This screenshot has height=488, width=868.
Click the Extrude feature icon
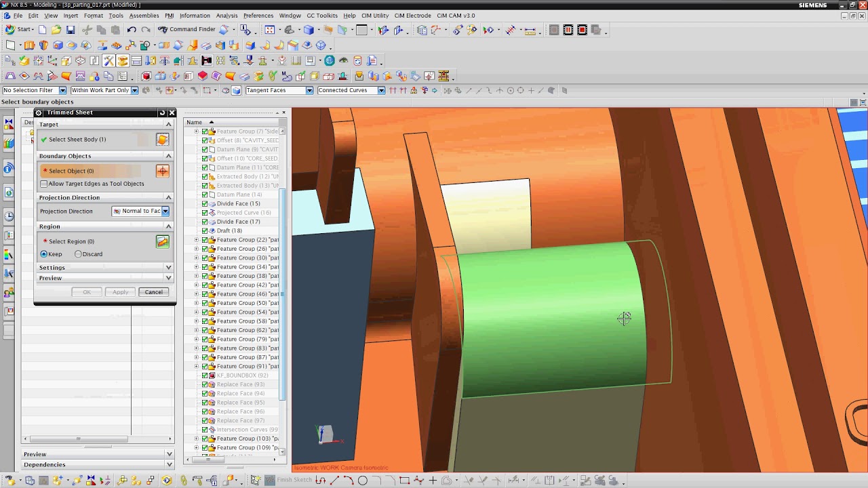tap(30, 45)
